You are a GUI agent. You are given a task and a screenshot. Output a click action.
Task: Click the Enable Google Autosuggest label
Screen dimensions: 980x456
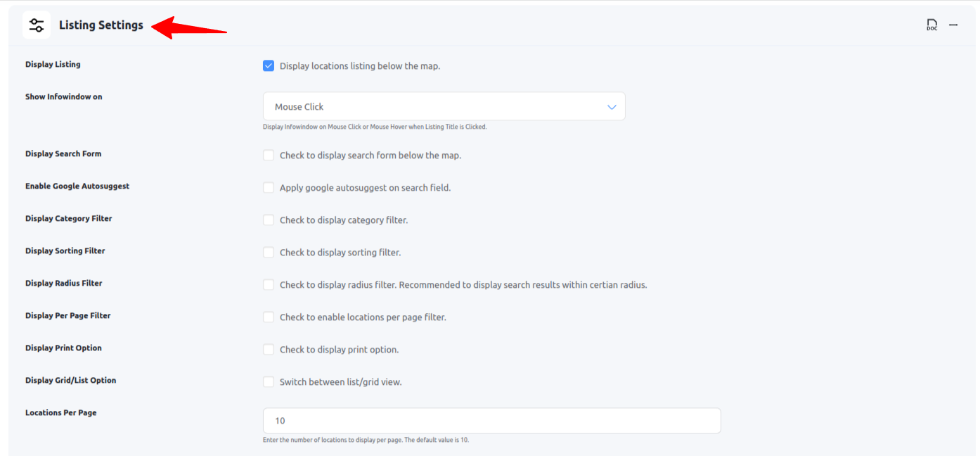click(x=77, y=186)
